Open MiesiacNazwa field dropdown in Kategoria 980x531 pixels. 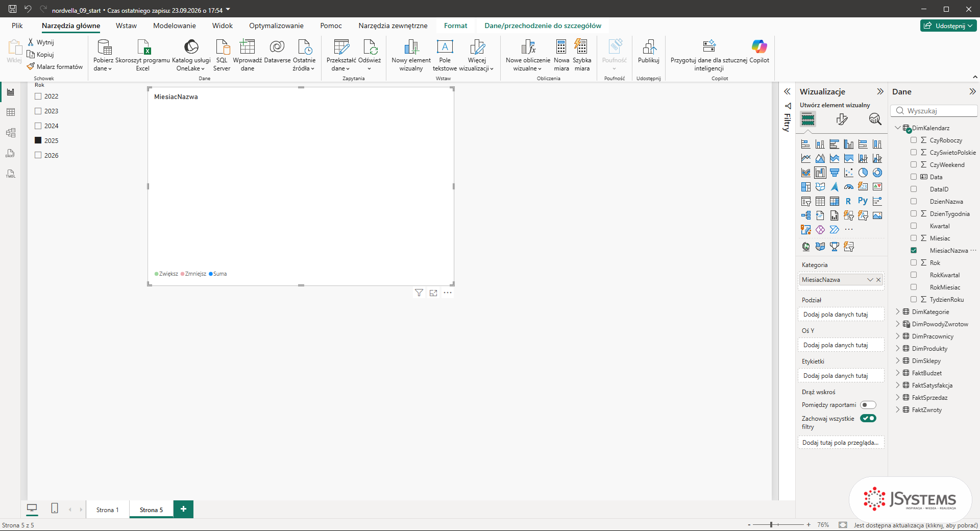(870, 280)
